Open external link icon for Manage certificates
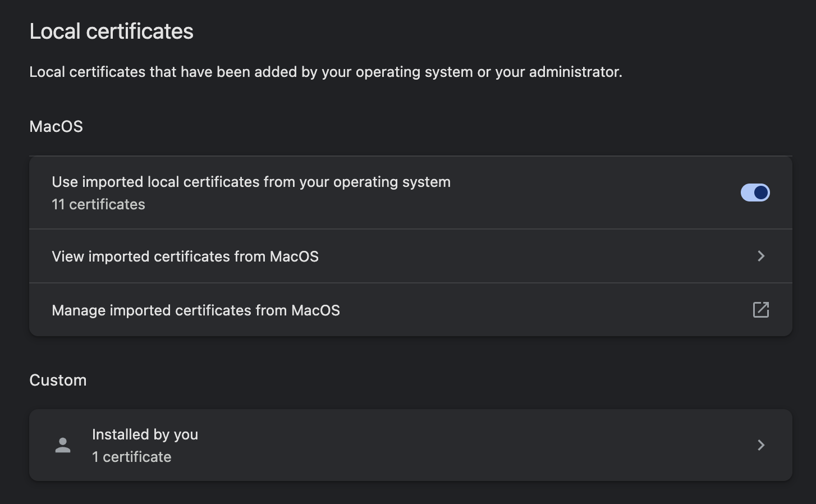 coord(760,310)
